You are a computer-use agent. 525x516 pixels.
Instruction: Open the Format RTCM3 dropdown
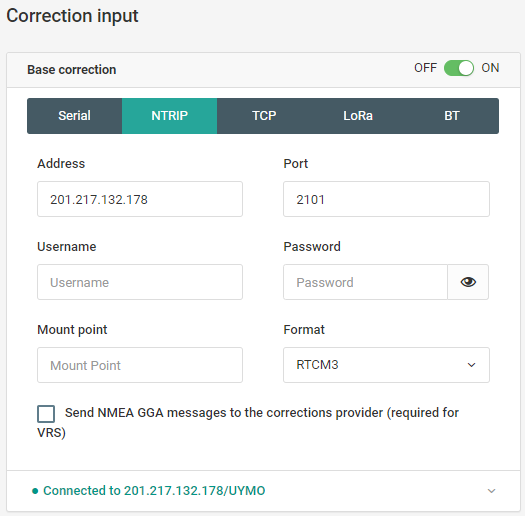(386, 365)
